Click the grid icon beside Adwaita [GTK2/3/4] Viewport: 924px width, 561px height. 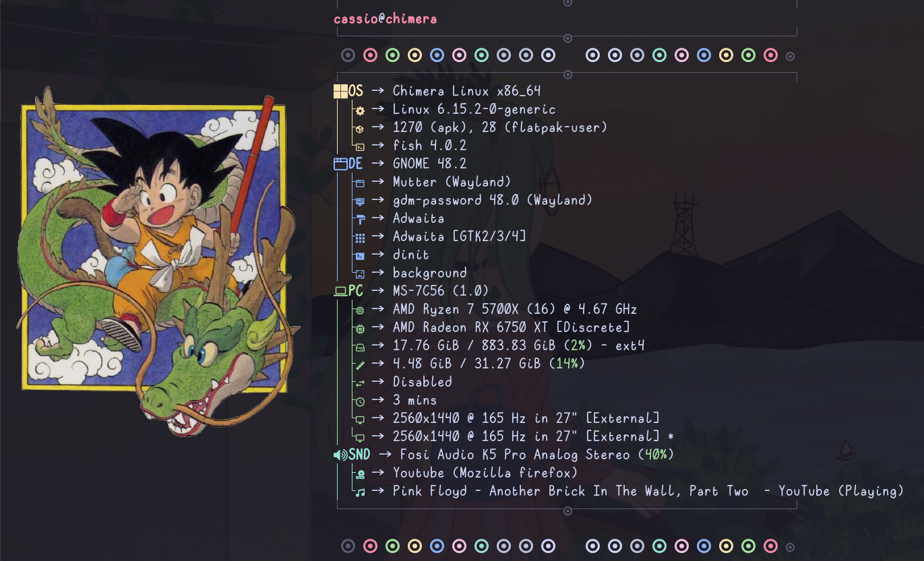(x=360, y=237)
